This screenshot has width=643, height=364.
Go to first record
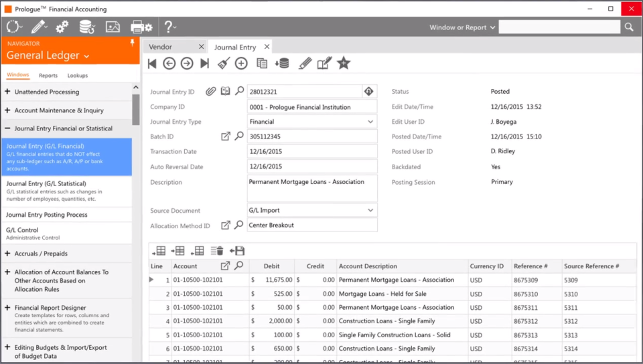point(152,64)
